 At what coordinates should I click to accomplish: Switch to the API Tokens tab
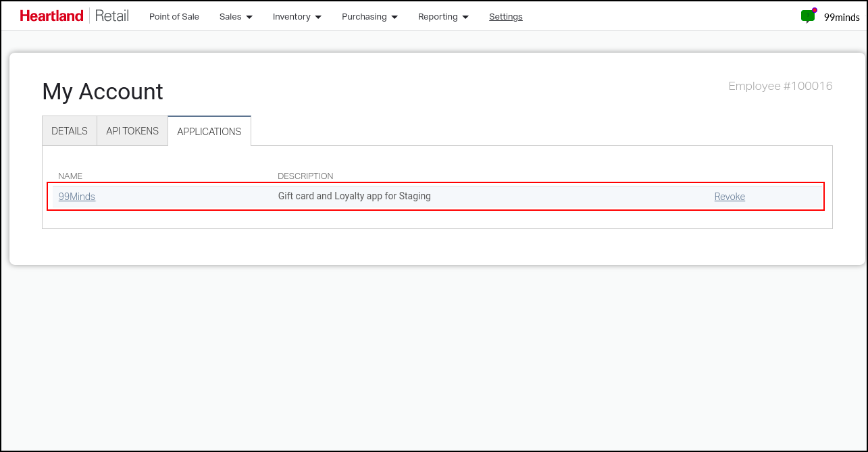pos(132,131)
